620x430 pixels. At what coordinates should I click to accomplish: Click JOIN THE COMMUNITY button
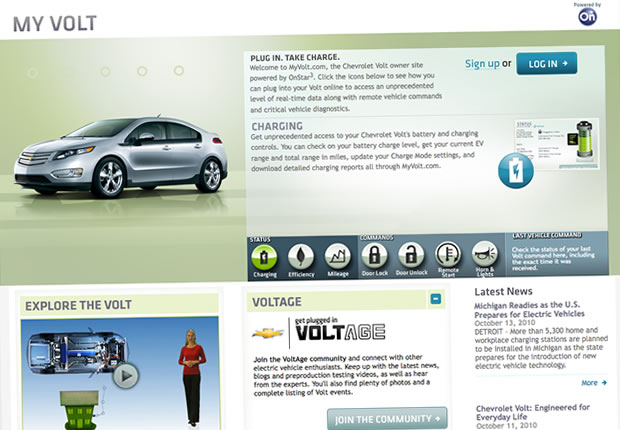[387, 419]
